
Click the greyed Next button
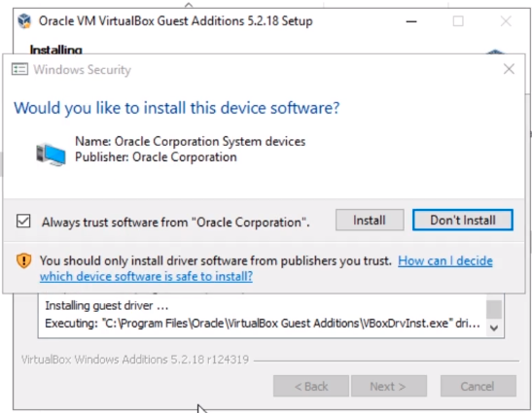(389, 386)
